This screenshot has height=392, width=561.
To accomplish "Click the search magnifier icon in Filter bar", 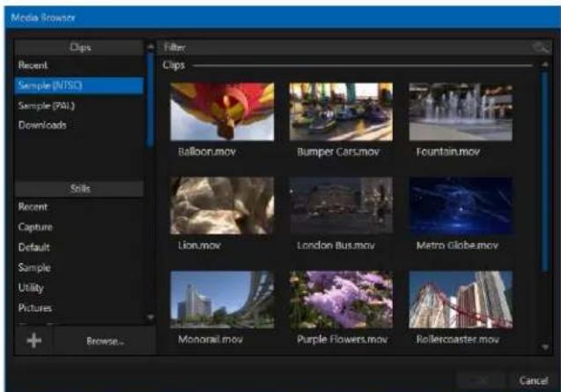I will tap(540, 47).
